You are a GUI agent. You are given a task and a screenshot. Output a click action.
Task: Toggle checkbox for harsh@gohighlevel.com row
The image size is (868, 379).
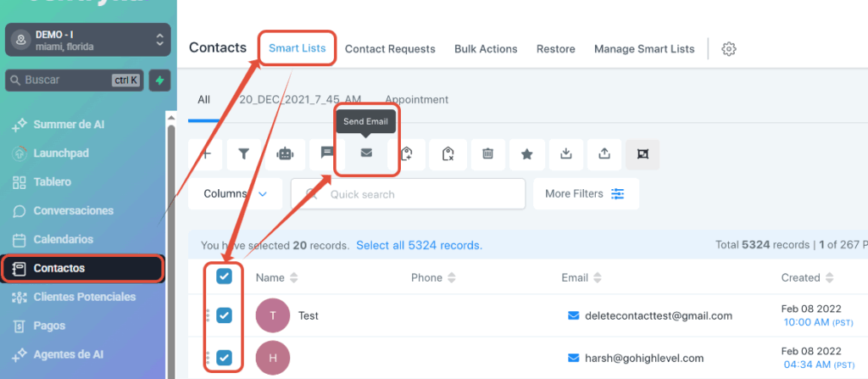pos(225,358)
